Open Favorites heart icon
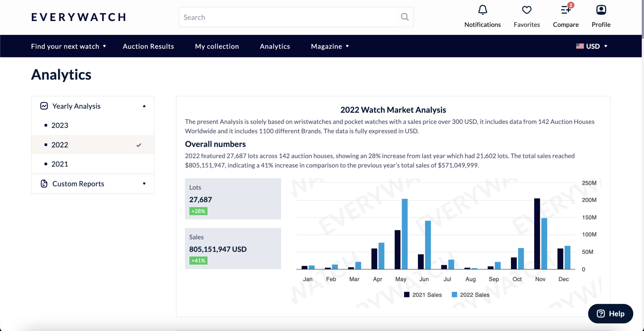 527,10
